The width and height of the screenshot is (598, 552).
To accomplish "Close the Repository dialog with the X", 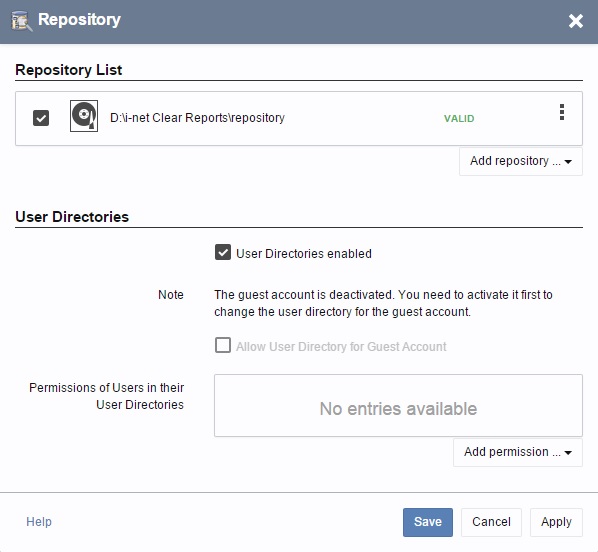I will pos(575,21).
